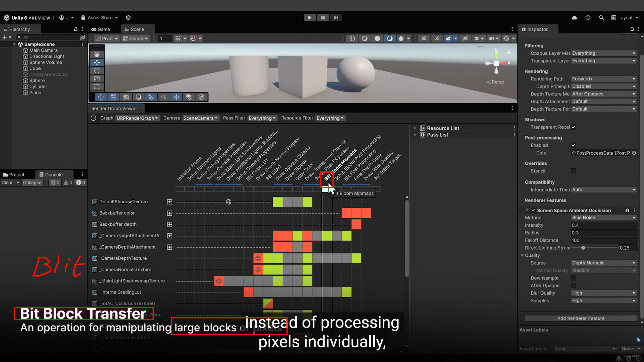644x362 pixels.
Task: Click the Play button in the toolbar
Action: (x=310, y=18)
